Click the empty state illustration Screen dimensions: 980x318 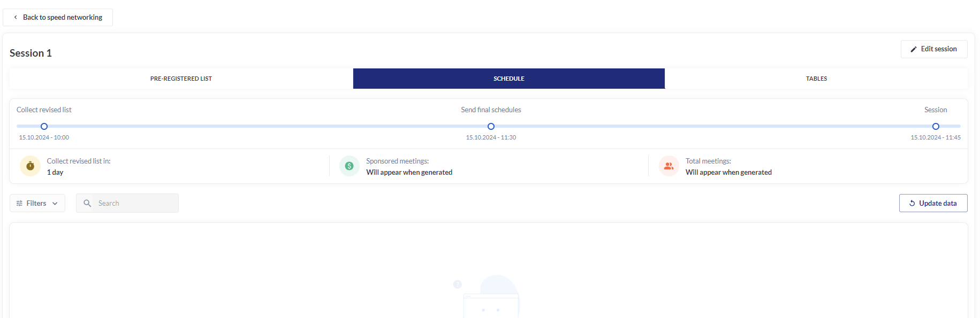490,297
